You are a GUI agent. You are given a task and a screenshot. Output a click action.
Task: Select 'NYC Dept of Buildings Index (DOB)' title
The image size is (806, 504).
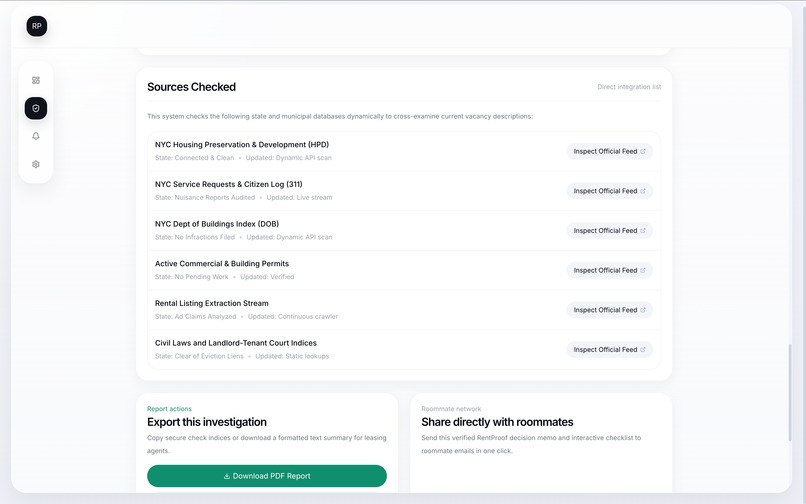(x=217, y=224)
